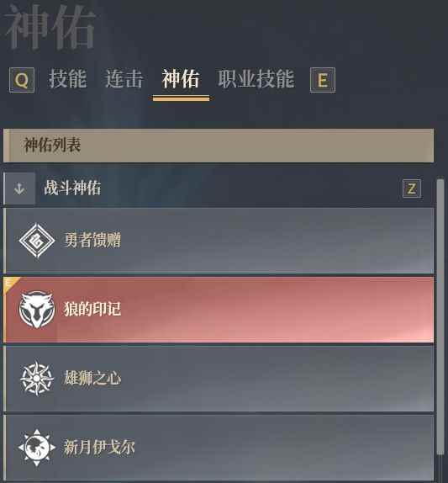Click the 雄狮之心 star emblem icon

[x=37, y=378]
